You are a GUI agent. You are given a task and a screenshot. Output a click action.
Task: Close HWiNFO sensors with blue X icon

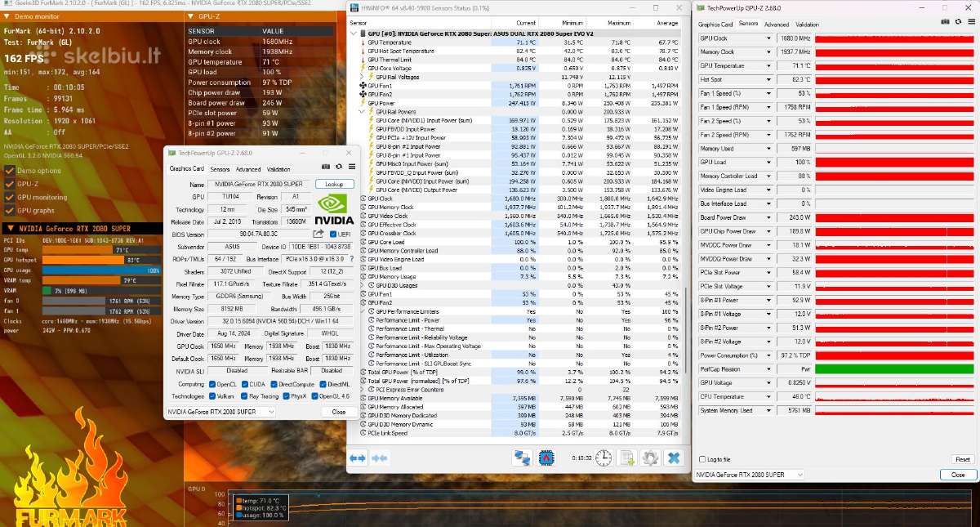click(674, 458)
